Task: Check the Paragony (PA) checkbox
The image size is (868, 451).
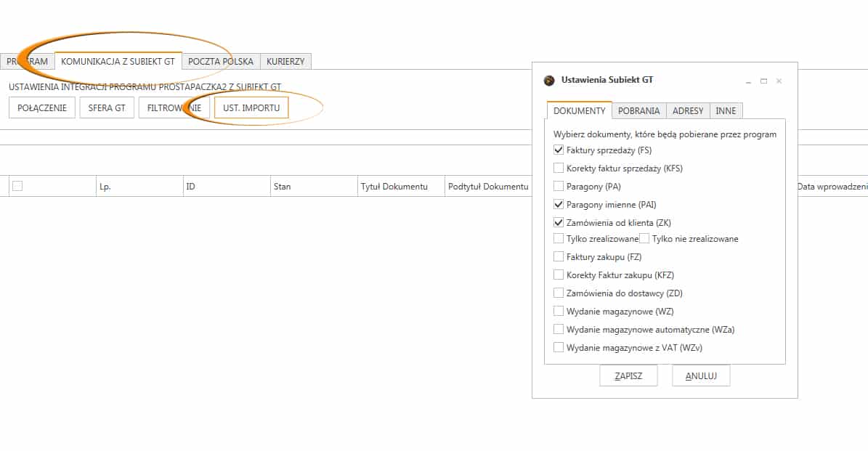Action: tap(559, 187)
